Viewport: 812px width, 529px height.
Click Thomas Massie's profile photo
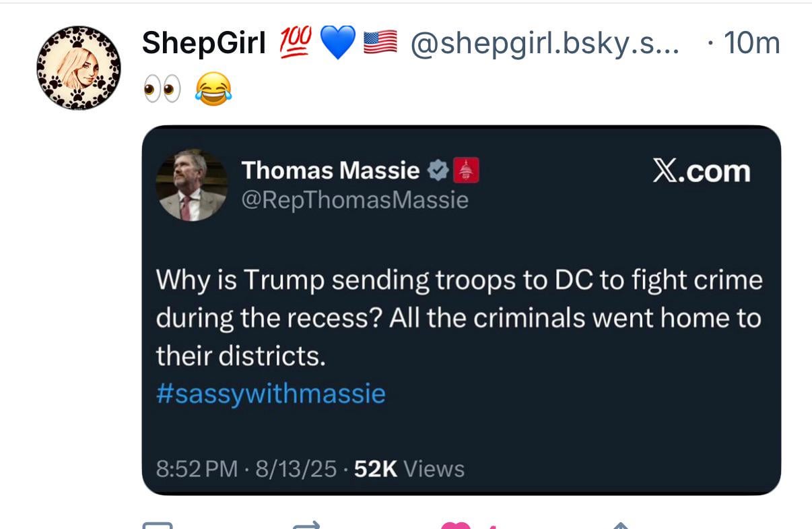point(192,185)
